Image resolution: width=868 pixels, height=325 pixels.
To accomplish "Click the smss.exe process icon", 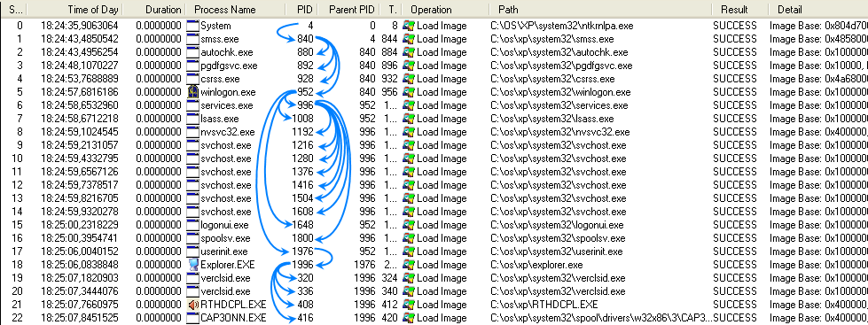I will coord(192,39).
